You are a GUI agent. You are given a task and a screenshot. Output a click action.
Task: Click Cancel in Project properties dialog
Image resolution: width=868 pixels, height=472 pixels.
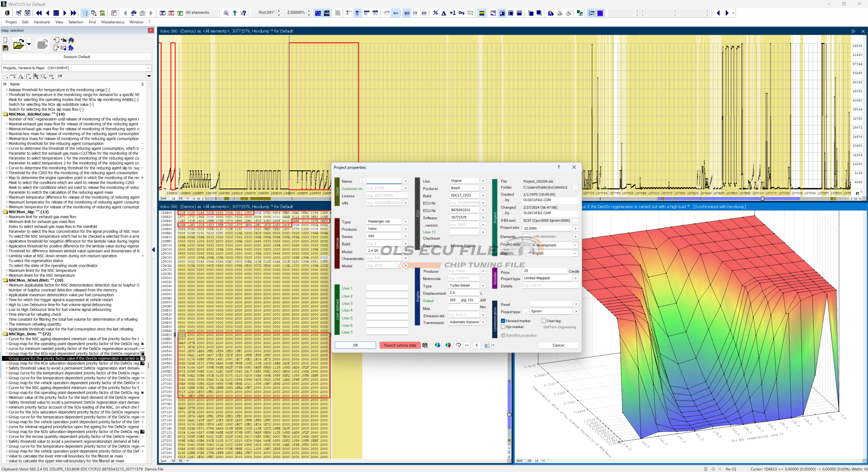(558, 345)
